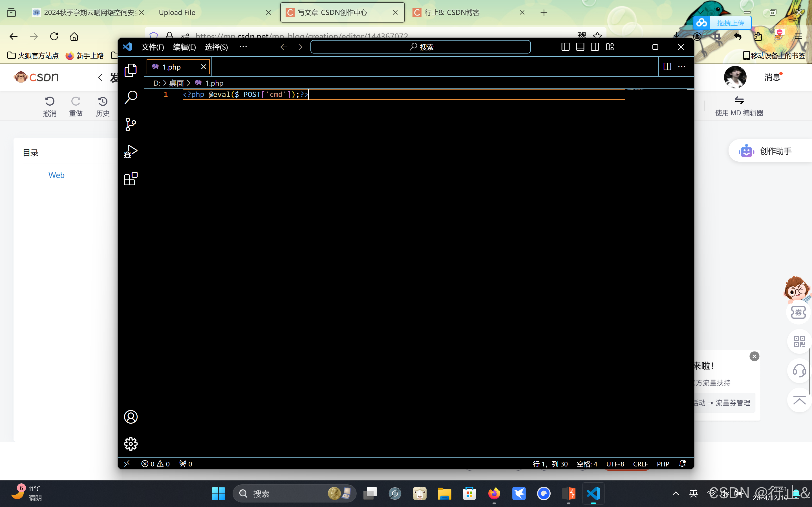Open the Extensions view

click(131, 179)
